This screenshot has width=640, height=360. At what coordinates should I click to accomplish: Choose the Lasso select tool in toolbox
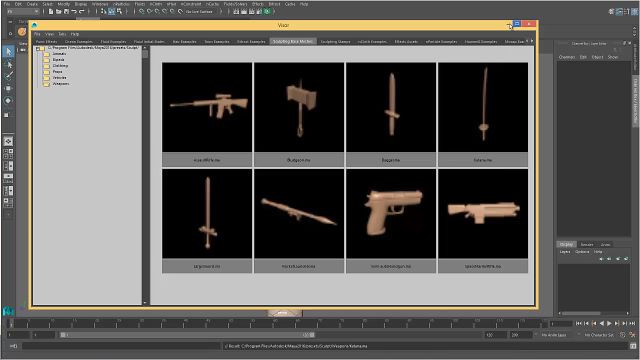(x=8, y=64)
